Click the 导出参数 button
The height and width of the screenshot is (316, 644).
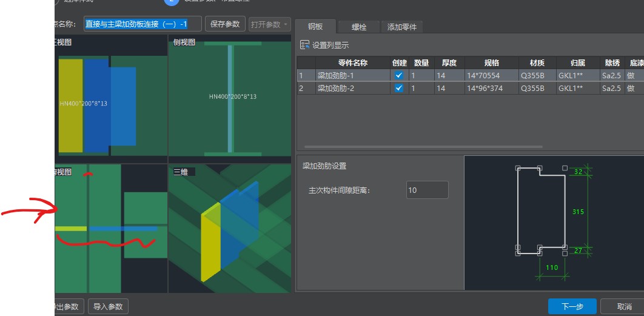coord(69,306)
